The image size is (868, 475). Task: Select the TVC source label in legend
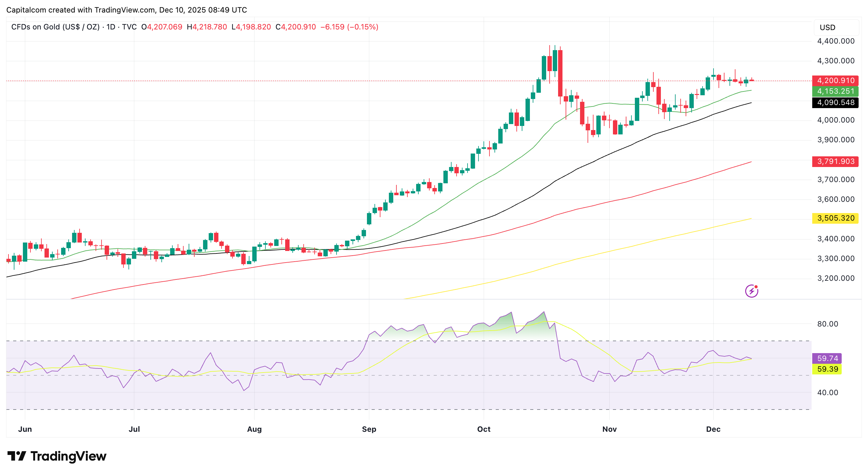[129, 27]
